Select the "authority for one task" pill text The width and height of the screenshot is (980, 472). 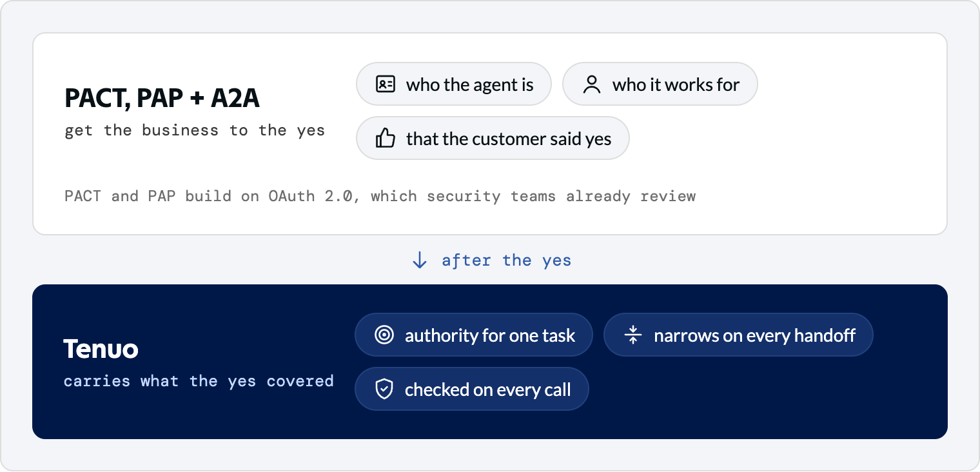coord(490,335)
